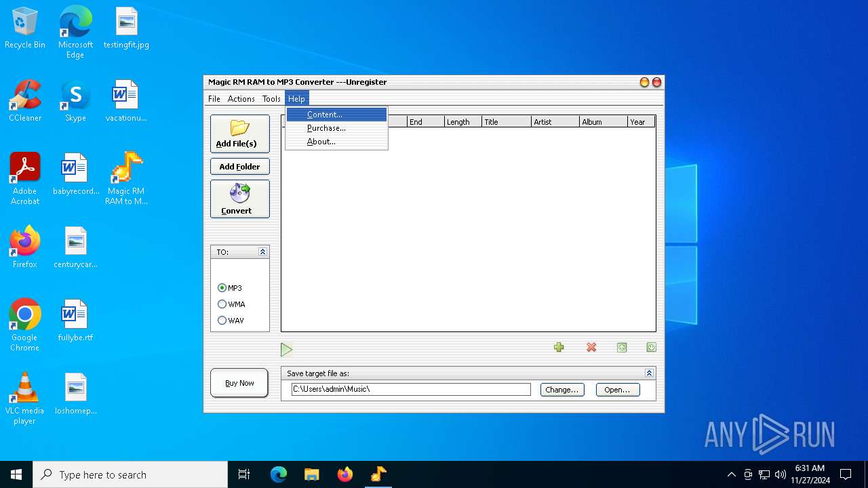The height and width of the screenshot is (488, 868).
Task: Open the Tools menu
Action: (x=271, y=99)
